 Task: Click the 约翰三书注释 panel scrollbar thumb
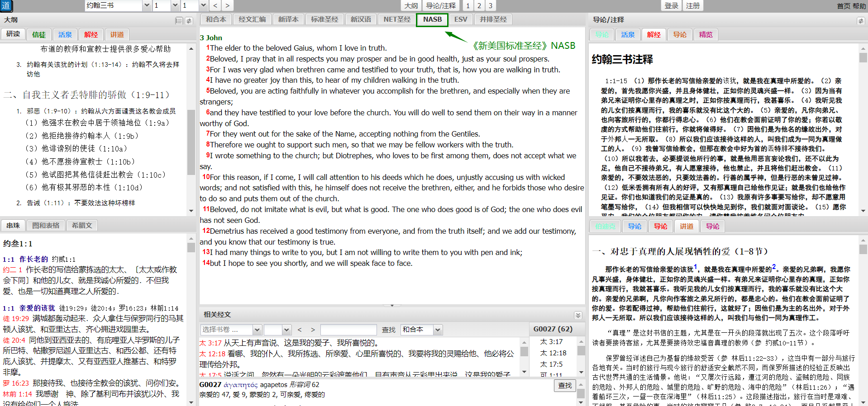click(x=863, y=57)
